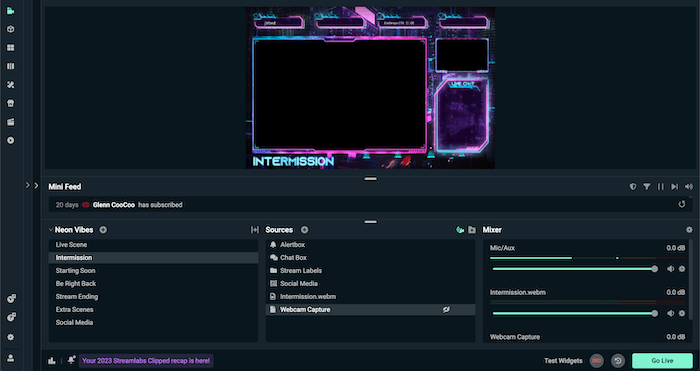This screenshot has width=700, height=371.
Task: Switch to the Be Right Back scene
Action: (153, 283)
